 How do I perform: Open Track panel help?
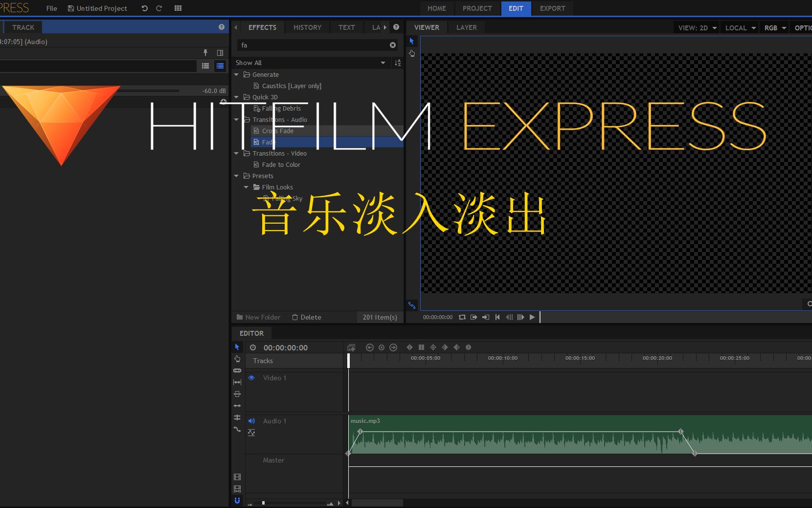pos(222,27)
